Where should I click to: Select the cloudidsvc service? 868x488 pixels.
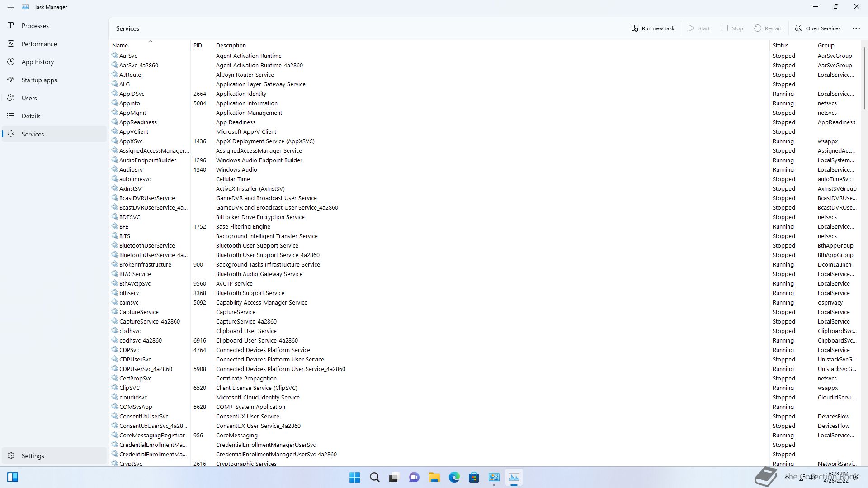tap(485, 397)
